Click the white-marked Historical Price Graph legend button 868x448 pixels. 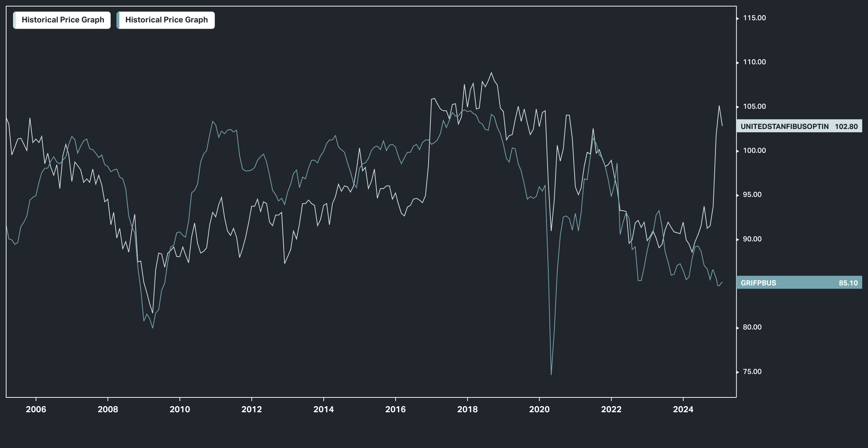click(x=62, y=20)
